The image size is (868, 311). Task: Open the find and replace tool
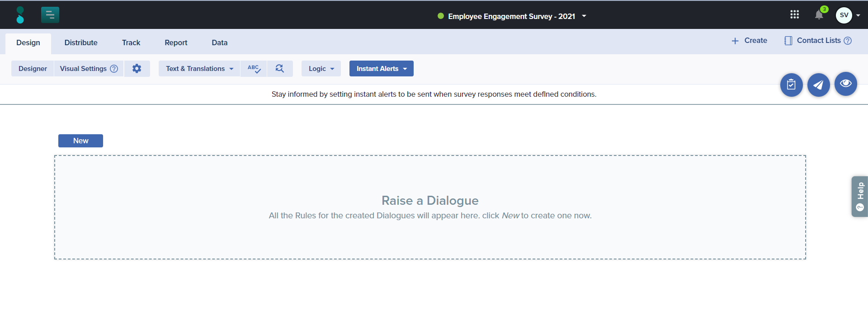pos(280,69)
